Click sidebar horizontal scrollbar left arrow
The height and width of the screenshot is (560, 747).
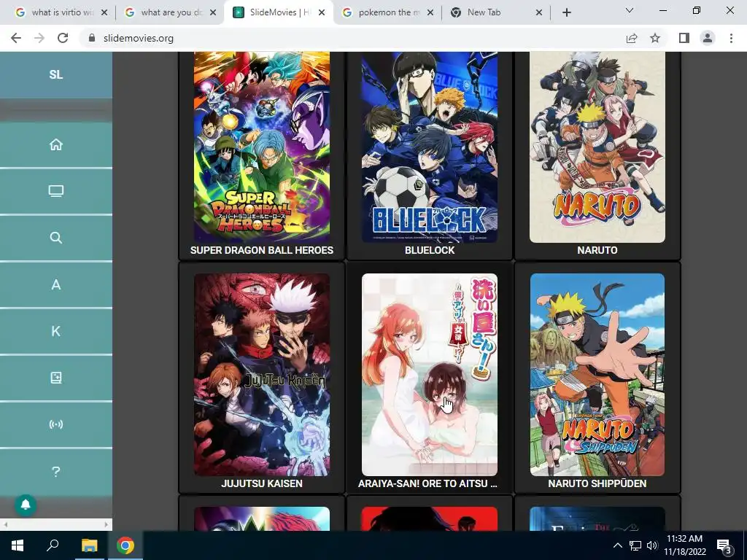5,525
